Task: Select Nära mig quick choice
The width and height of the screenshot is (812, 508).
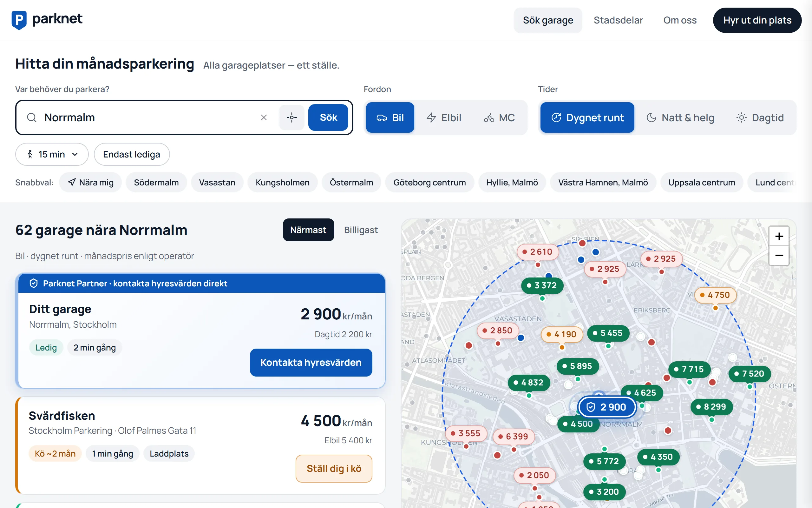Action: coord(90,183)
